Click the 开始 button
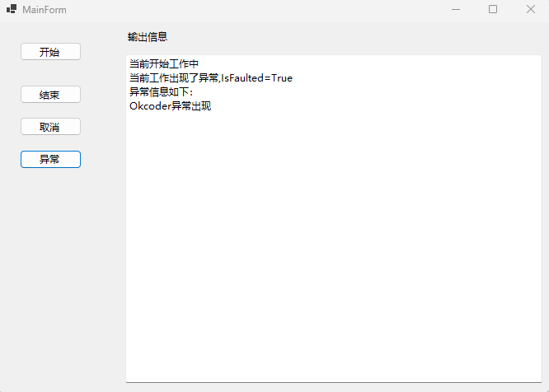549x392 pixels. 50,52
